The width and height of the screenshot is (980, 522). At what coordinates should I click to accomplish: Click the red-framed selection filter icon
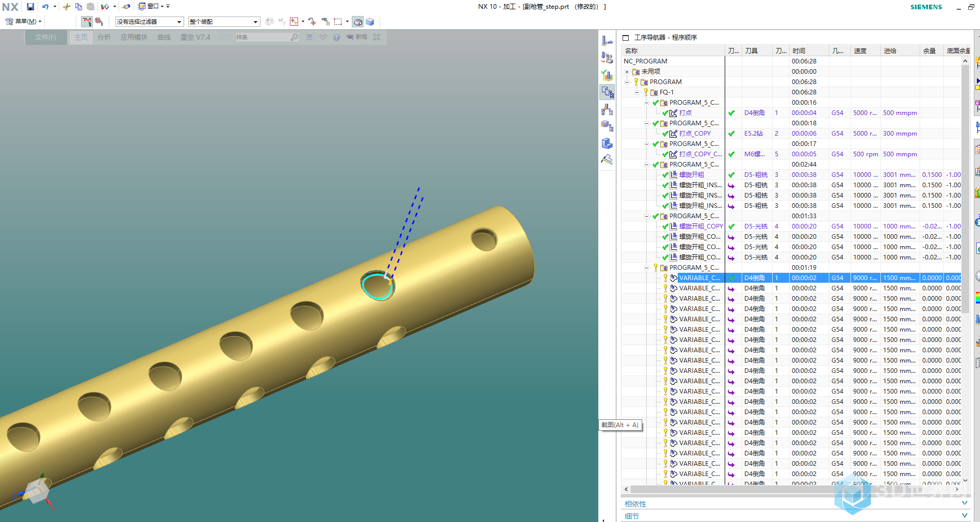click(294, 22)
